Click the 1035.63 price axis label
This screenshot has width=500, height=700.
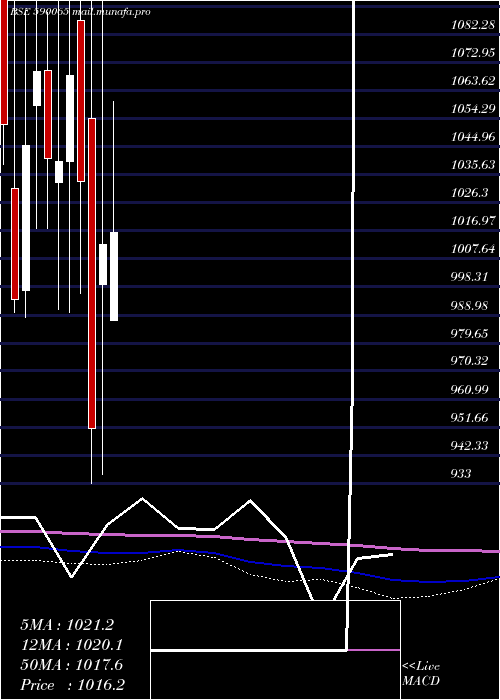473,165
